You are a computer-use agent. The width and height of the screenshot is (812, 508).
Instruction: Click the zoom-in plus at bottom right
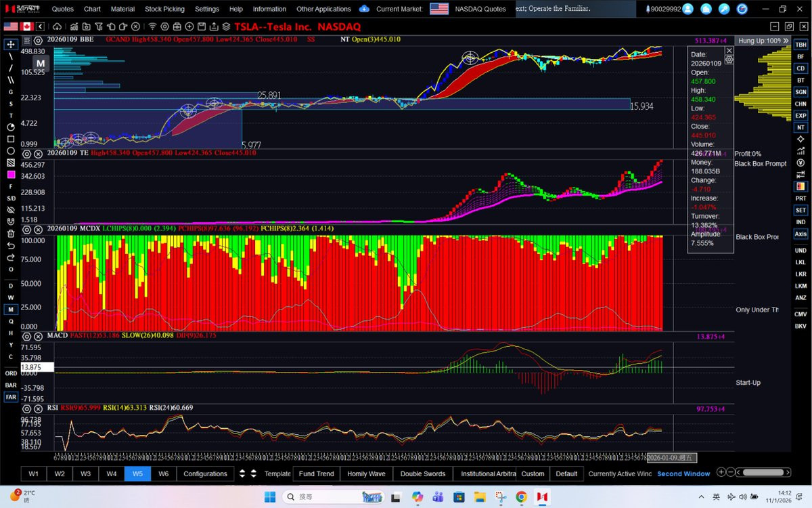pyautogui.click(x=721, y=472)
